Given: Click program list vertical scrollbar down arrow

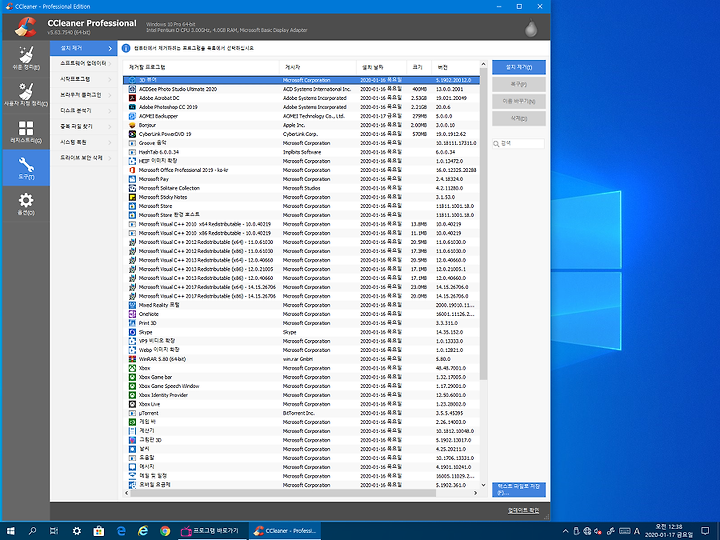Looking at the screenshot, I should pos(483,485).
